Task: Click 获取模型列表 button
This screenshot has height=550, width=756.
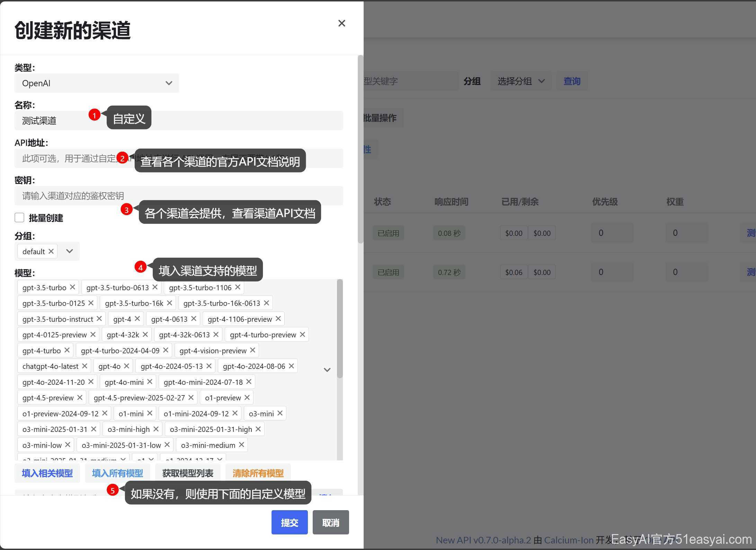Action: pos(188,473)
